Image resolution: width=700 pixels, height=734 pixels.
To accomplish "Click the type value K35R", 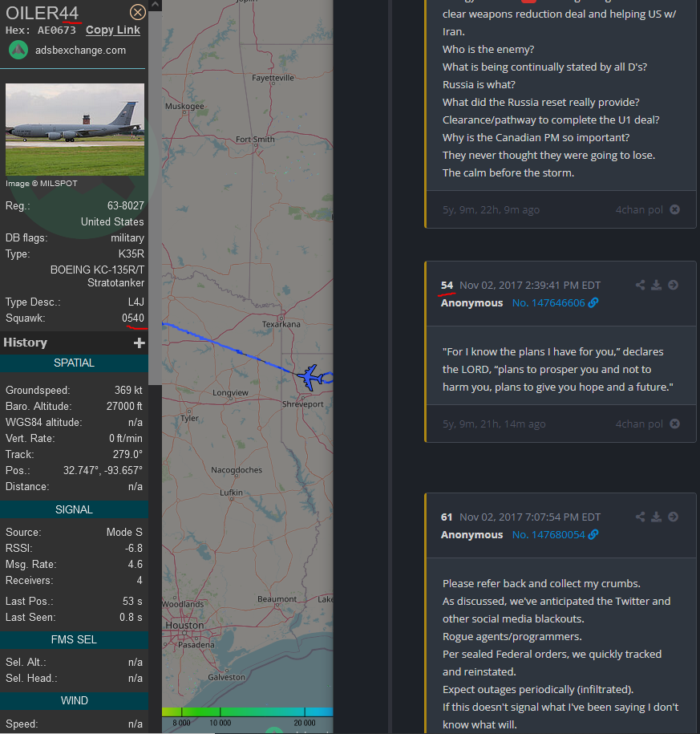I will pyautogui.click(x=131, y=253).
